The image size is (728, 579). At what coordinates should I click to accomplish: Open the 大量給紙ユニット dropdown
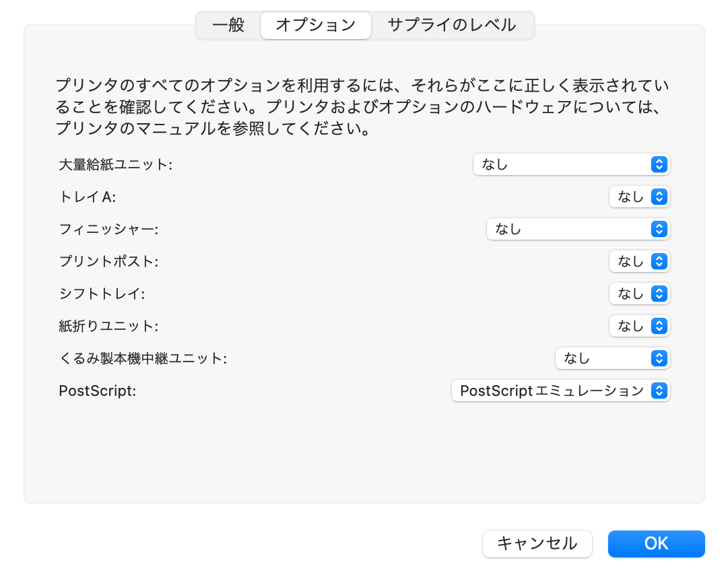point(571,164)
